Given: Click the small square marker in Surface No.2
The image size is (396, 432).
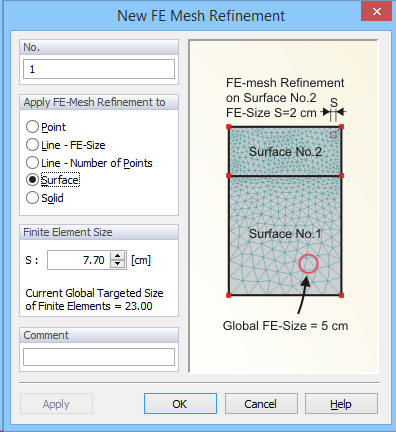Looking at the screenshot, I should coord(333,135).
